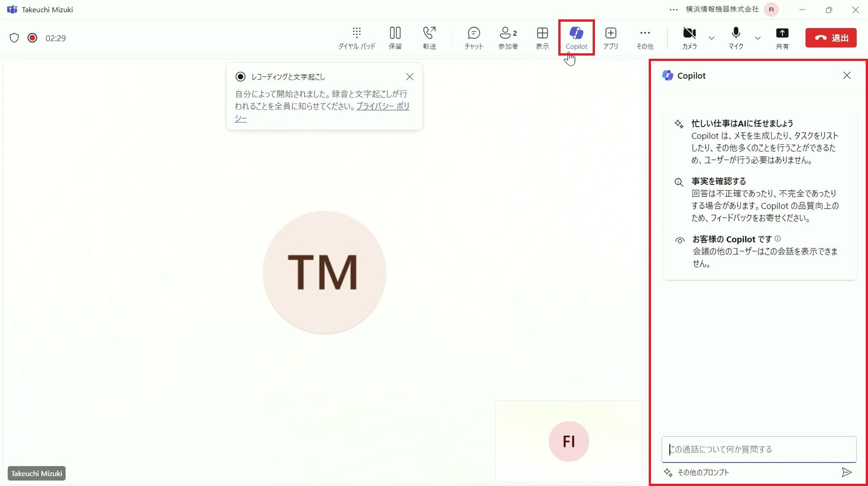Open the dial pad (ダイヤル パッド)

tap(357, 38)
